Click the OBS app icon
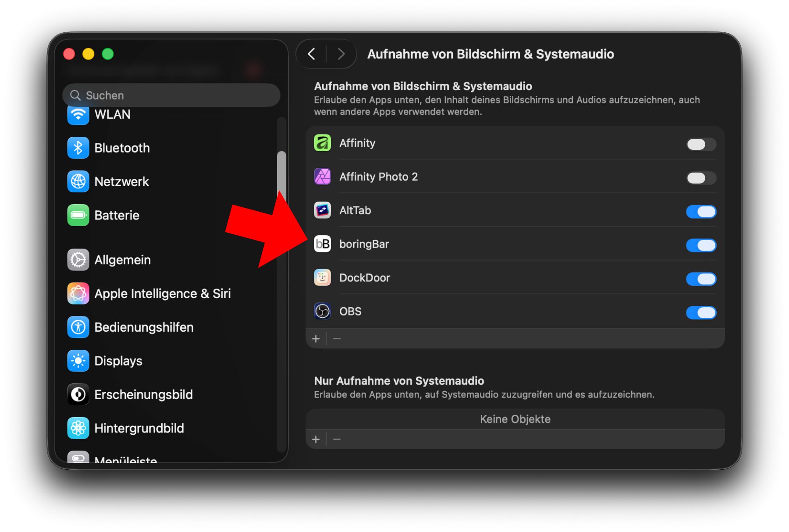 click(323, 312)
